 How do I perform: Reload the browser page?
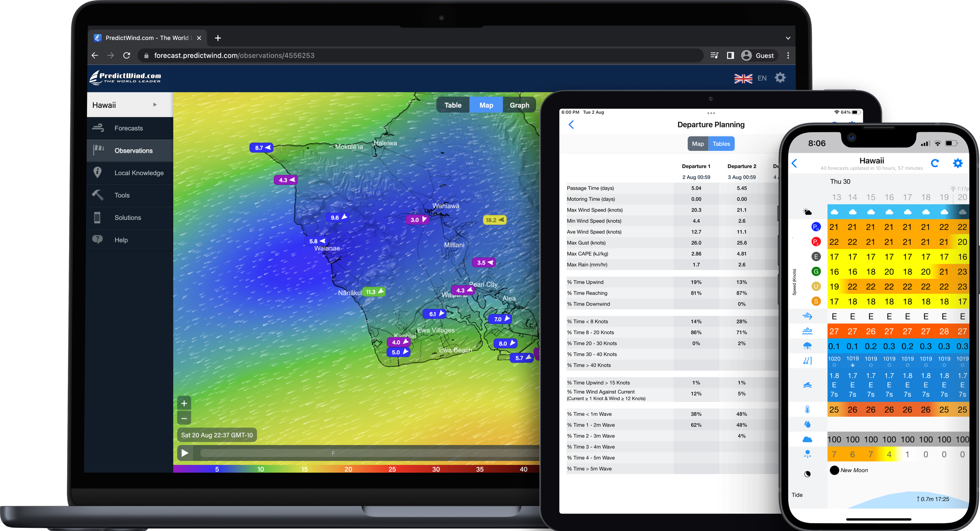click(x=127, y=55)
